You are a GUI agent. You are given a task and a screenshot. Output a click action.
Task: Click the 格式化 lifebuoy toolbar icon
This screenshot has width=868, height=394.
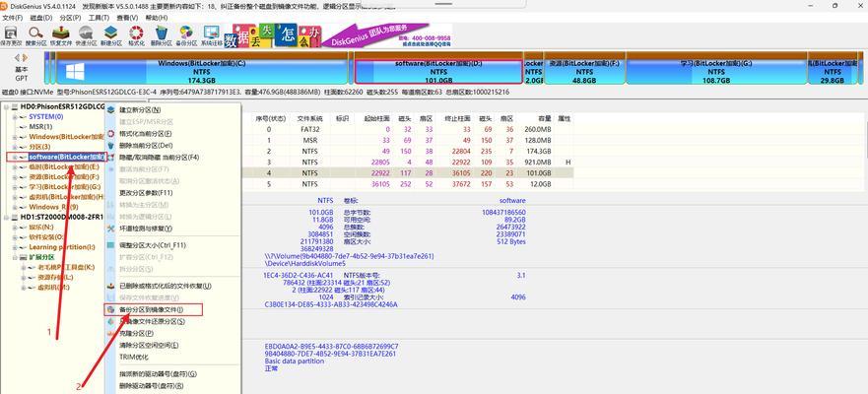(x=136, y=35)
